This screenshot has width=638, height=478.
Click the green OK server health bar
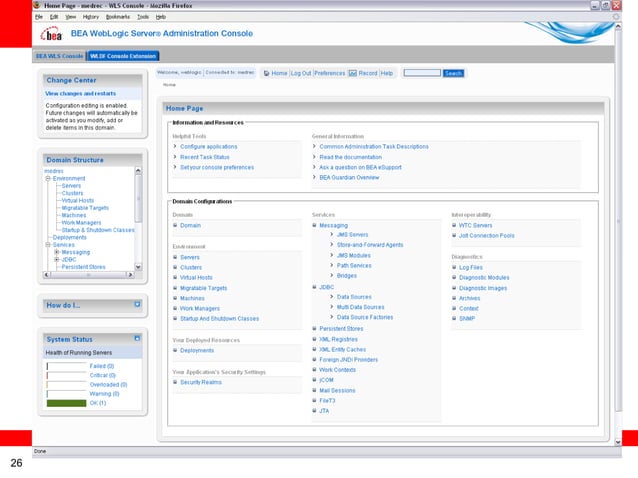pos(66,402)
